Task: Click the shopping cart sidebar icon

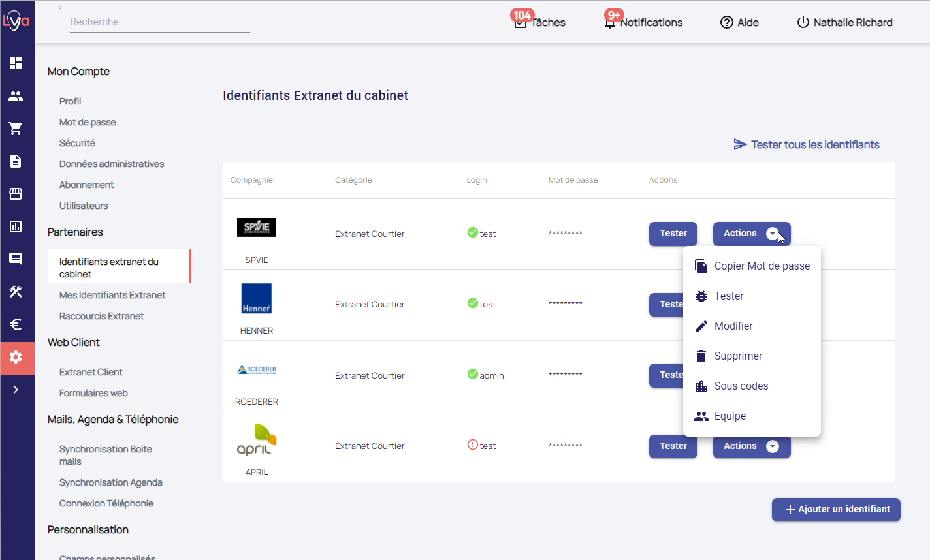Action: click(16, 129)
